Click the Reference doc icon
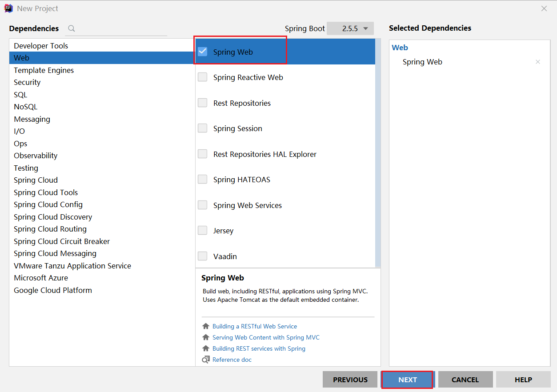 point(205,360)
